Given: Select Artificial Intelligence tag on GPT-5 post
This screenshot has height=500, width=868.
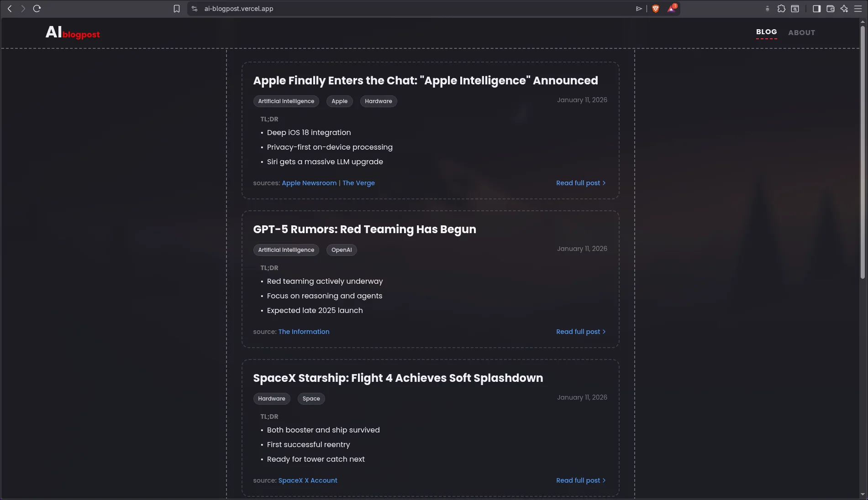Looking at the screenshot, I should tap(286, 250).
